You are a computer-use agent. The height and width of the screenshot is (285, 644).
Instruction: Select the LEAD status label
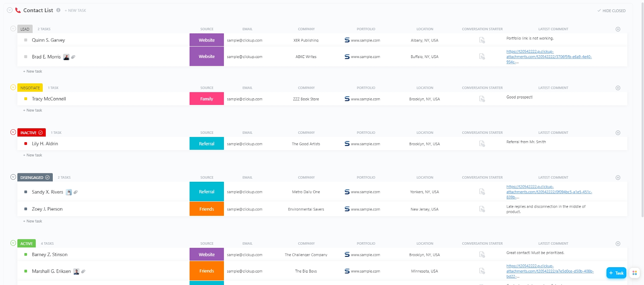pyautogui.click(x=25, y=29)
